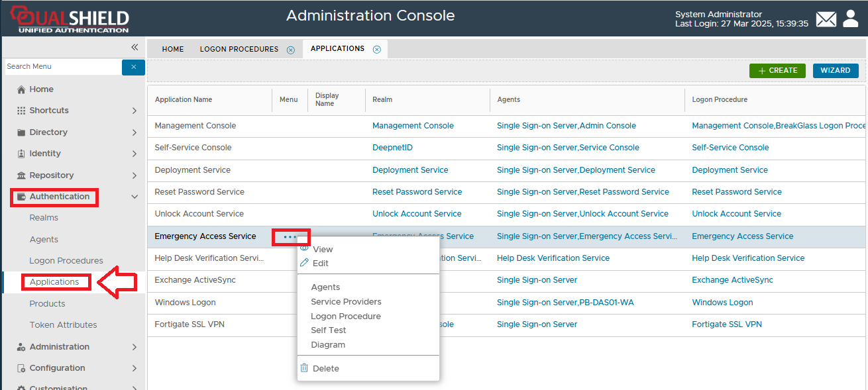Screen dimensions: 868x390
Task: Expand the Directory sidebar section
Action: coord(135,132)
